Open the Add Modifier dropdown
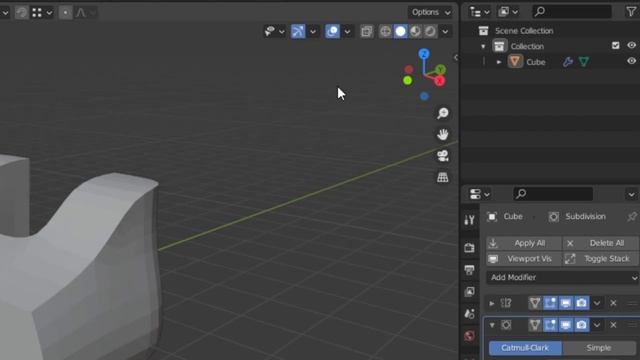This screenshot has width=640, height=360. [563, 278]
